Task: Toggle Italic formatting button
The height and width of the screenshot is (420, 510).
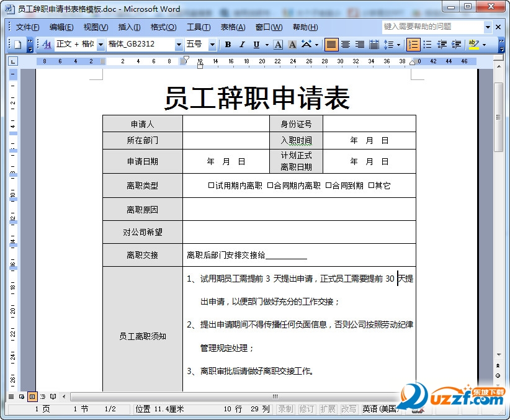Action: coord(242,45)
